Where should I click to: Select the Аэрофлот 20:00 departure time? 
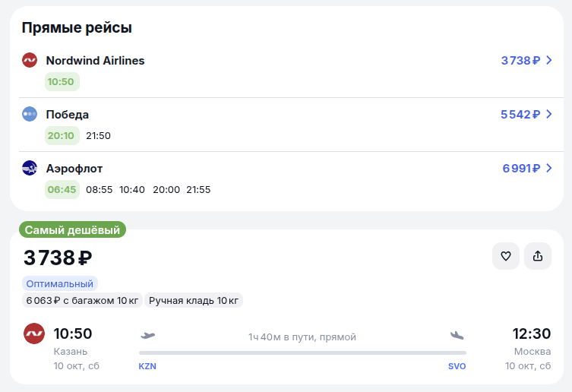pyautogui.click(x=166, y=190)
